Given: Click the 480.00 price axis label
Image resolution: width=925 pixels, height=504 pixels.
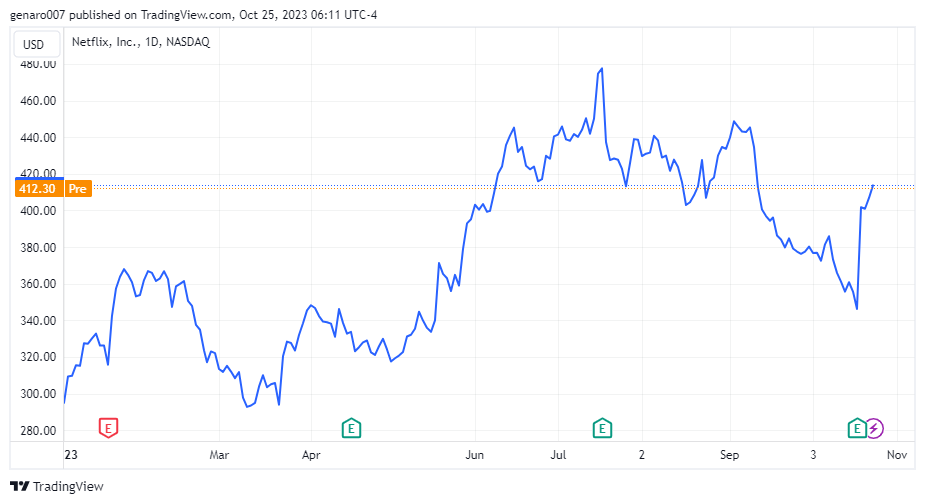Looking at the screenshot, I should click(38, 64).
